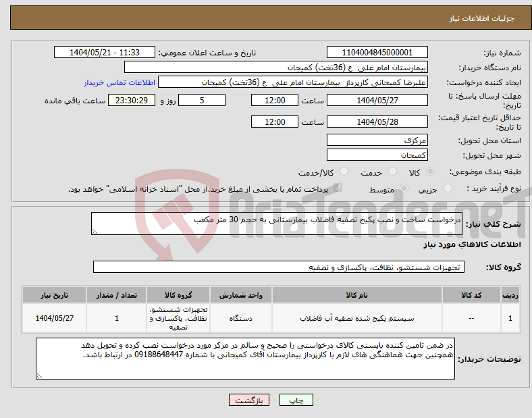
Task: Select the متوسط purchase type radio
Action: [x=404, y=188]
